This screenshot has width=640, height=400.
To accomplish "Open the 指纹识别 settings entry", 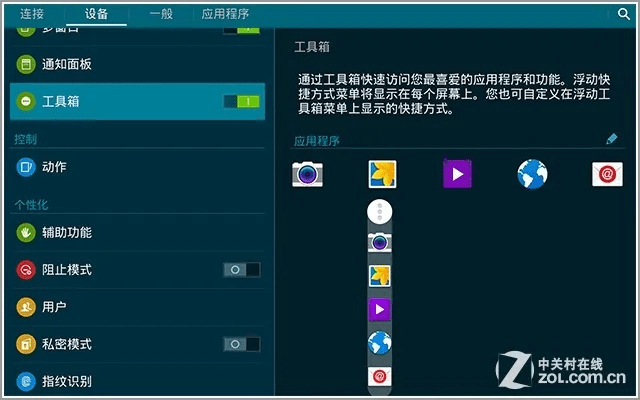I will (x=66, y=381).
